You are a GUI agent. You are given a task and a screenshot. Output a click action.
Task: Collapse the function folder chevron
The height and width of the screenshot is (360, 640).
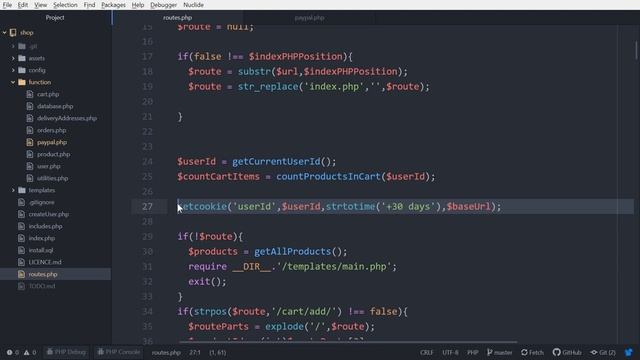point(13,82)
